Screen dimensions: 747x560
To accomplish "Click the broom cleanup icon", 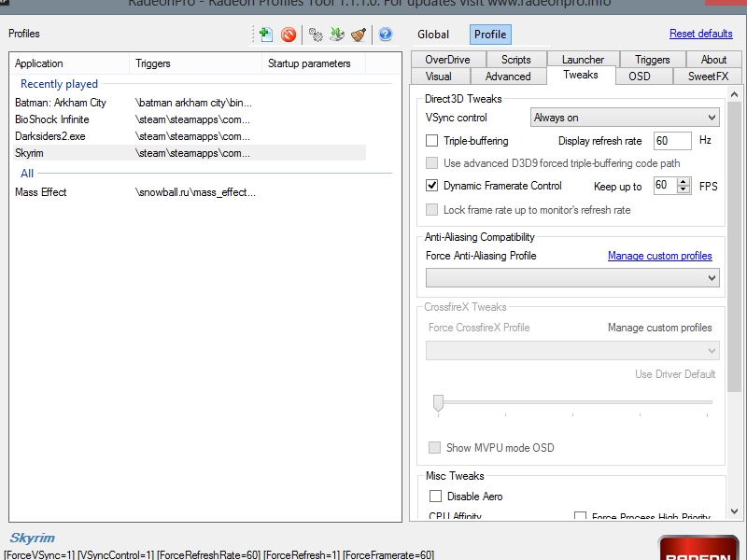I will pyautogui.click(x=359, y=35).
